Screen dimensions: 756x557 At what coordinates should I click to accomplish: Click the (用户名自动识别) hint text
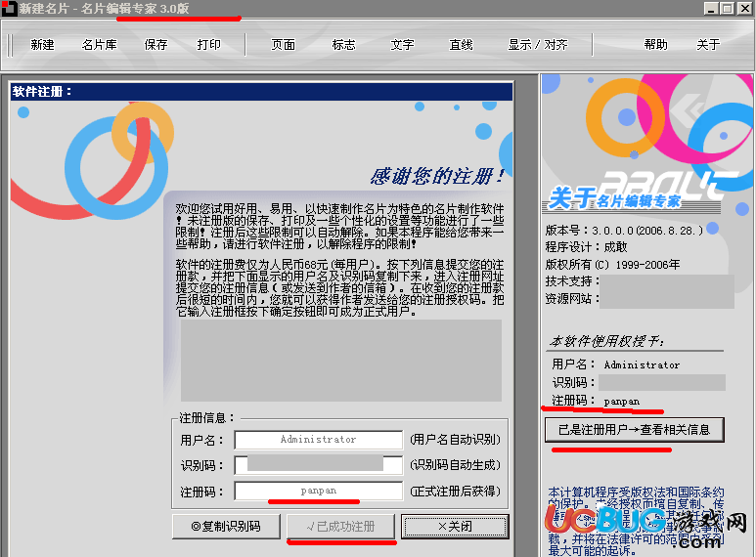(x=455, y=440)
